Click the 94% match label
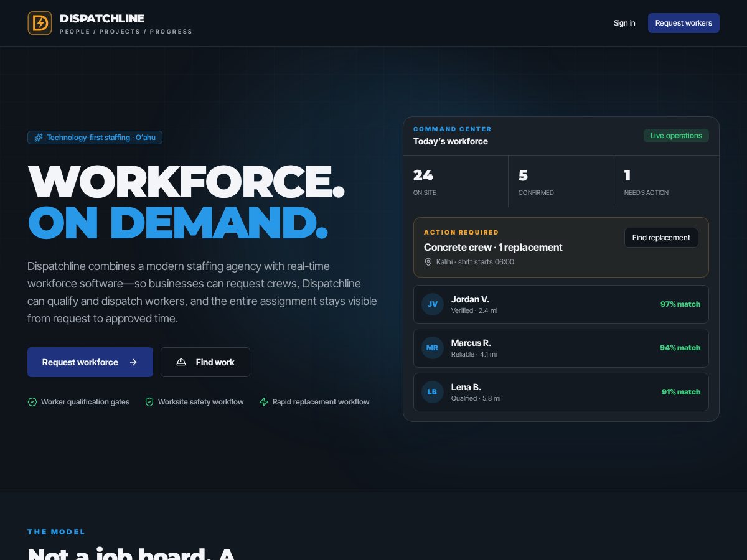The image size is (747, 560). coord(680,348)
